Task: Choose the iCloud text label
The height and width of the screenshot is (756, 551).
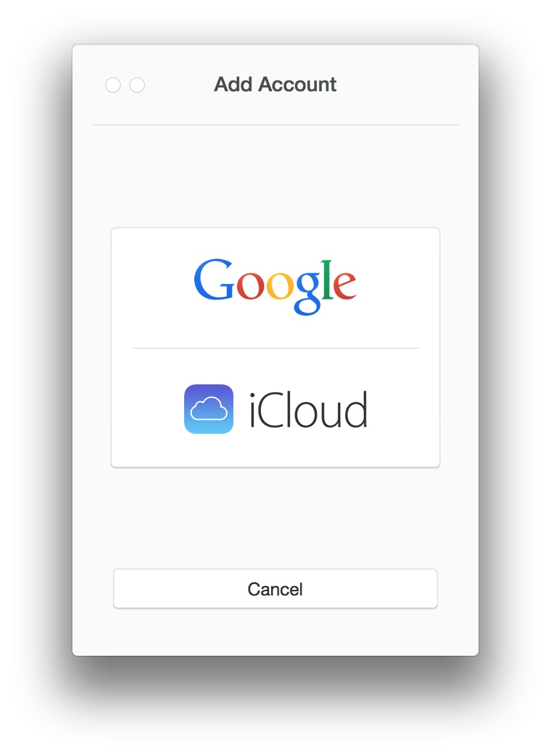Action: [309, 410]
